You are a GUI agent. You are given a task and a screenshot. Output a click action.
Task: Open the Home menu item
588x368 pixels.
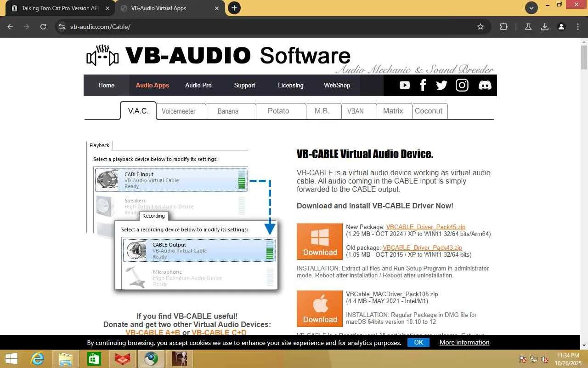tap(107, 85)
